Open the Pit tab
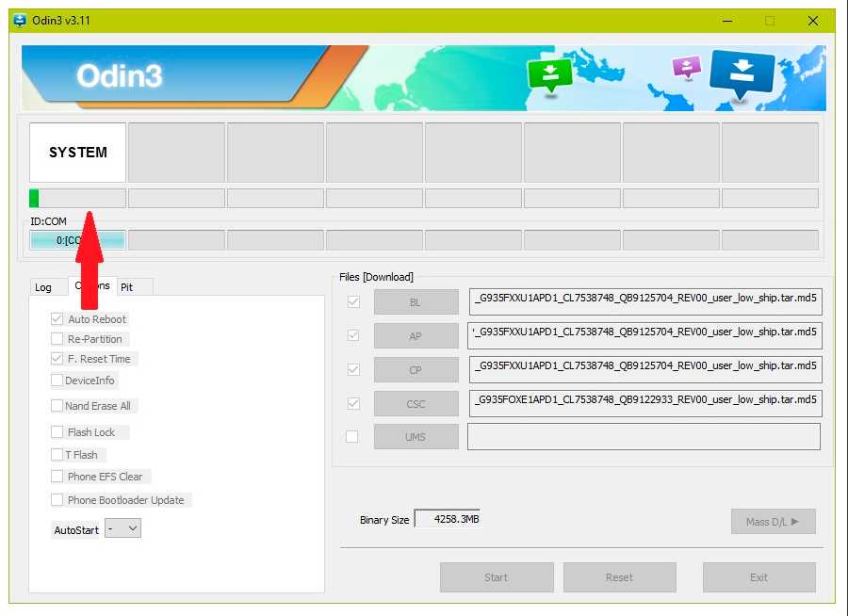848x616 pixels. 135,287
